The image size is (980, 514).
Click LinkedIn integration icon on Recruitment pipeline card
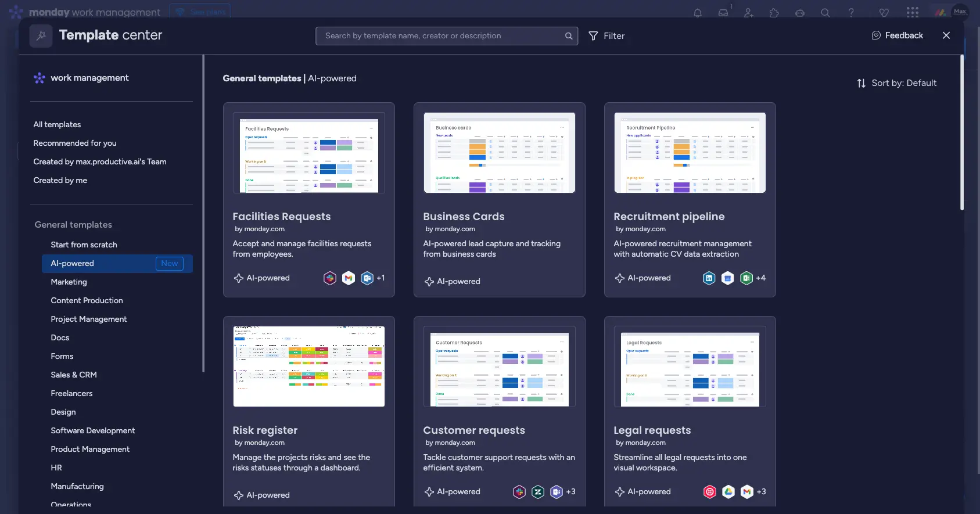(x=709, y=278)
